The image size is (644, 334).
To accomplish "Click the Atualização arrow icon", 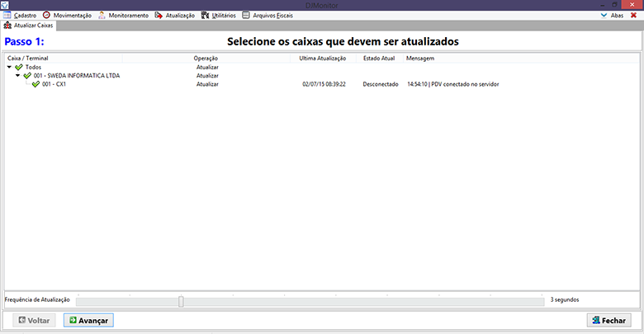I will point(159,15).
